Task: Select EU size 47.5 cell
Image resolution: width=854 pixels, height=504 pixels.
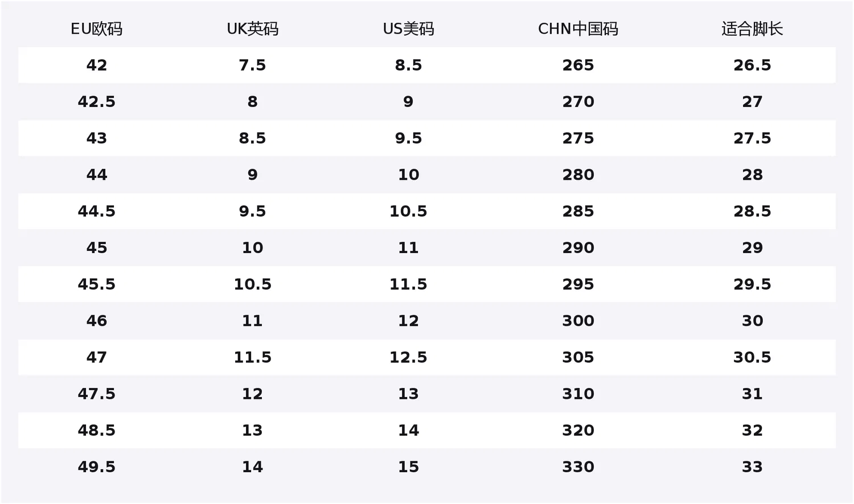Action: coord(96,394)
